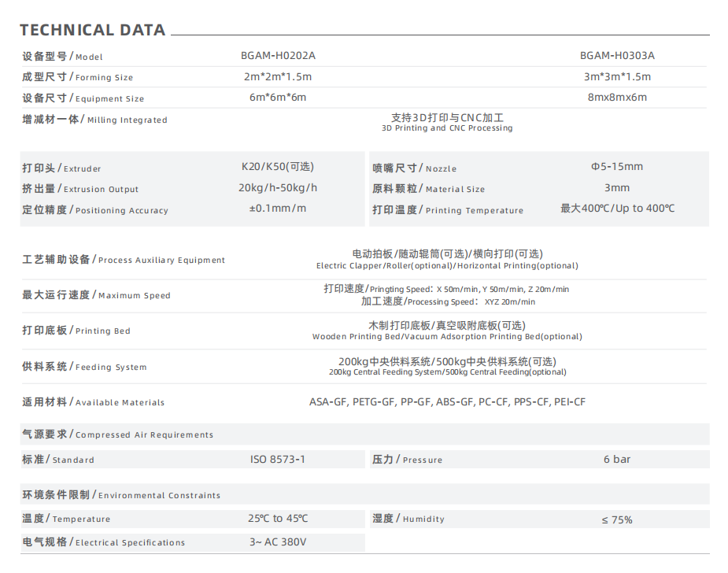Select the Standard label
The width and height of the screenshot is (728, 573).
pos(58,459)
